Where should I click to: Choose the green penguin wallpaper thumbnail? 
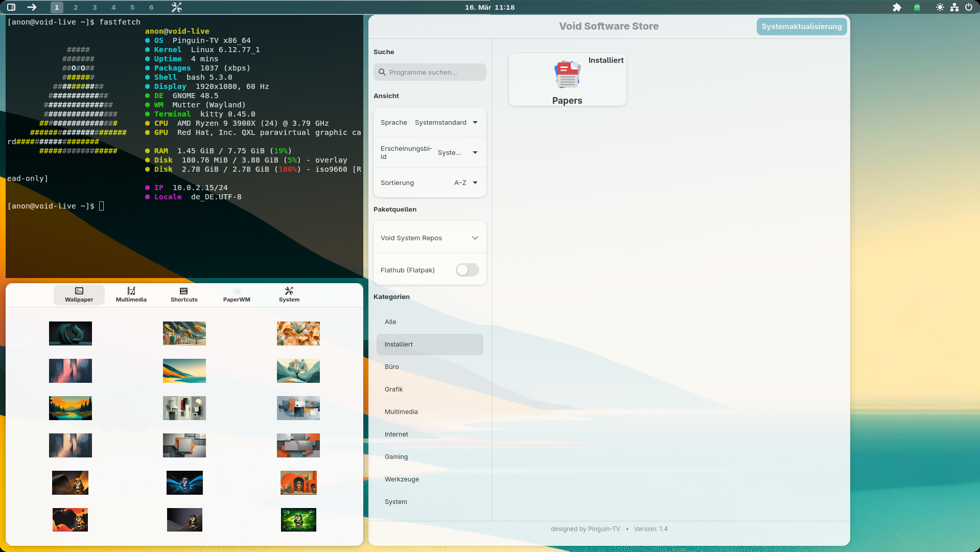(298, 520)
